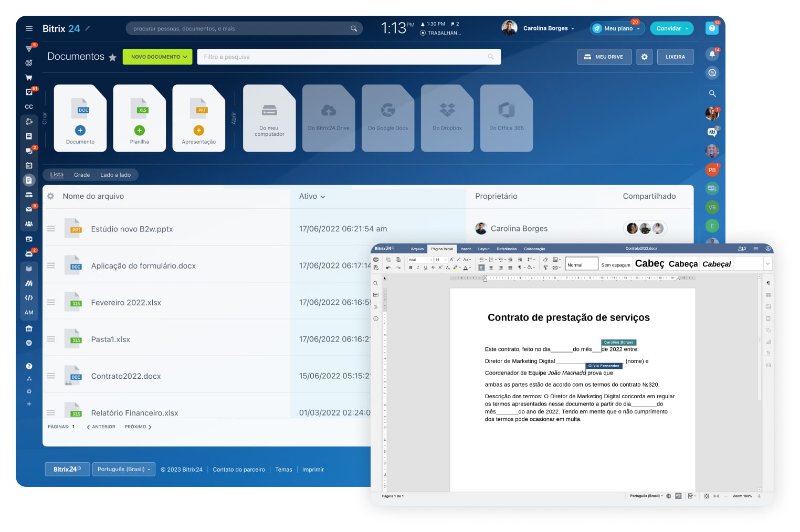The width and height of the screenshot is (800, 532).
Task: Open the Português (Brasil) language dropdown in footer
Action: click(123, 469)
